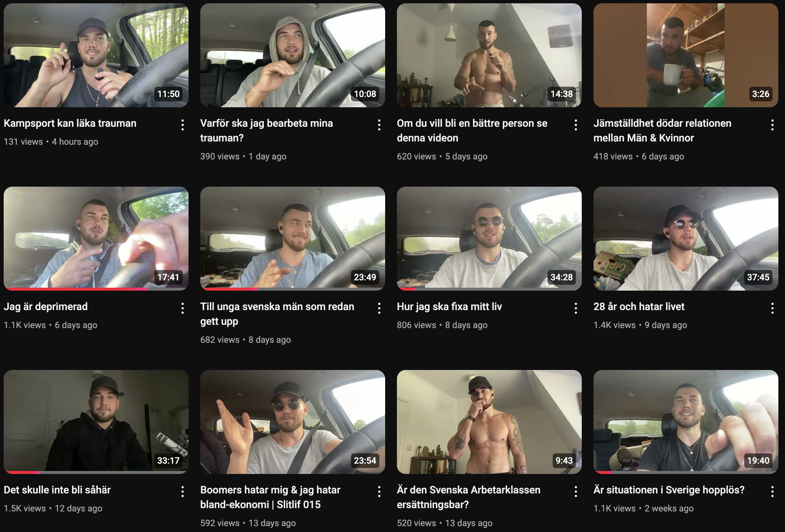Open title Är den Svenska Arbetarklassen ersättningsbar?
The width and height of the screenshot is (785, 532).
click(469, 497)
